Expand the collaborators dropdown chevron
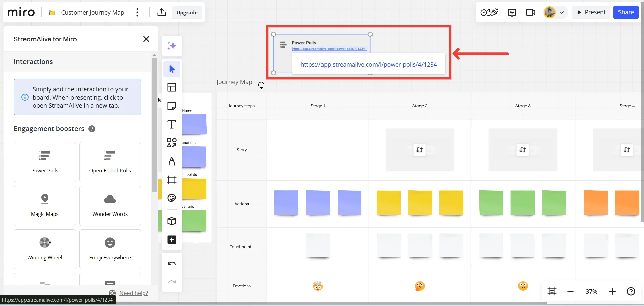This screenshot has height=306, width=644. [x=562, y=12]
